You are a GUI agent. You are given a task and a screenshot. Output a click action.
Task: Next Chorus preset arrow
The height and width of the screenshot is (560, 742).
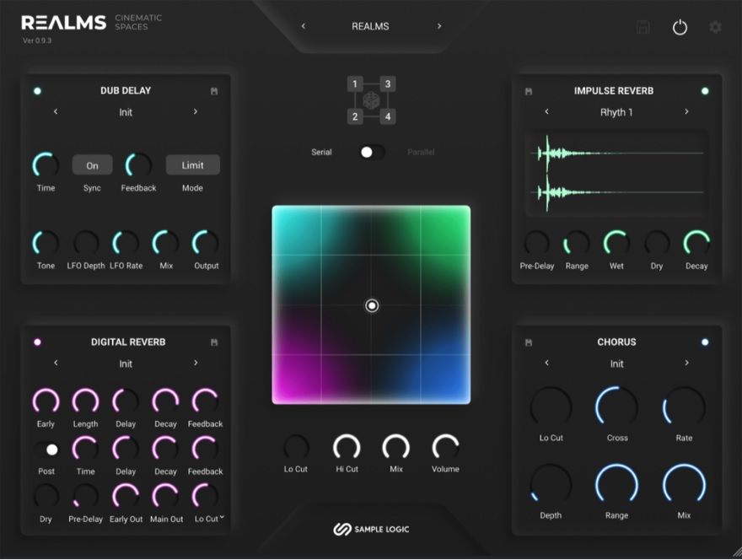(x=686, y=363)
